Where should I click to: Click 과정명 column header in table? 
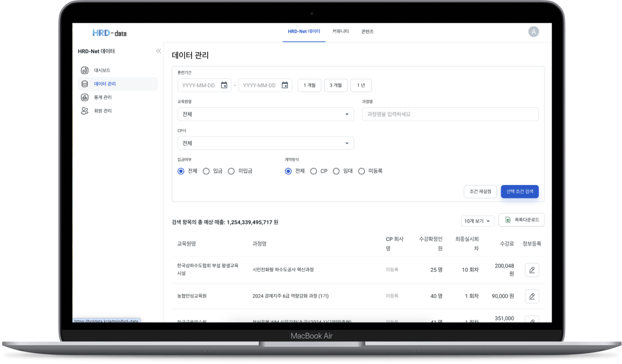click(x=259, y=244)
